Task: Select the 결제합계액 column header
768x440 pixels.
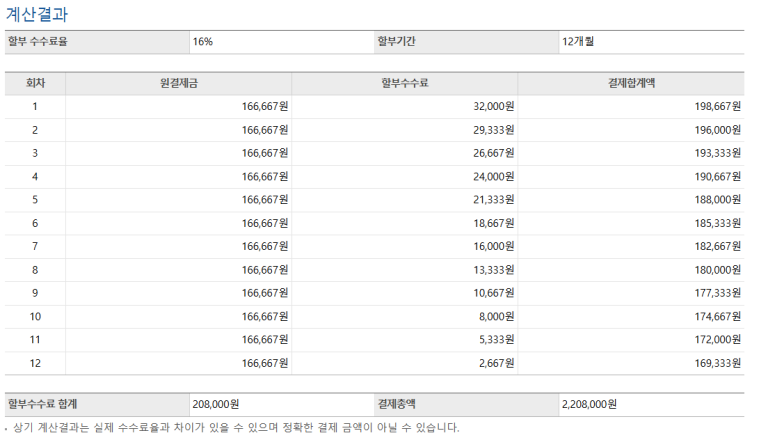Action: point(630,83)
